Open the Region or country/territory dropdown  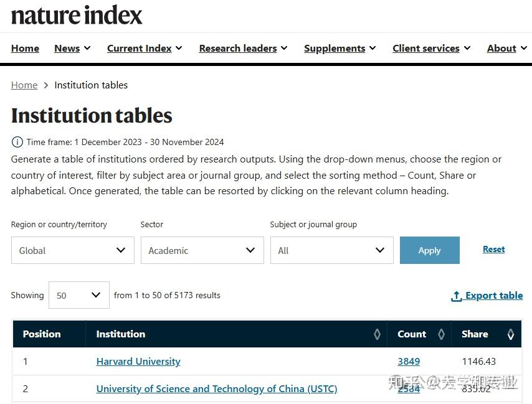click(72, 250)
